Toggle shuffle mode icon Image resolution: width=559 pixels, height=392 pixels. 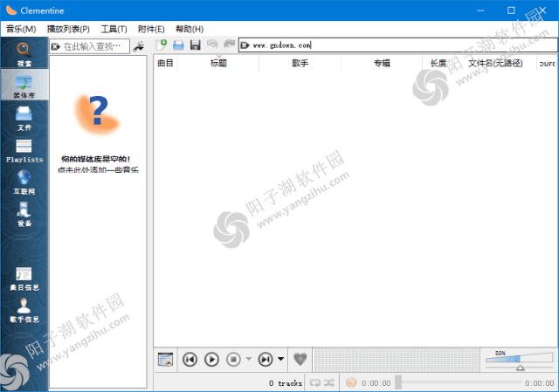click(x=329, y=383)
